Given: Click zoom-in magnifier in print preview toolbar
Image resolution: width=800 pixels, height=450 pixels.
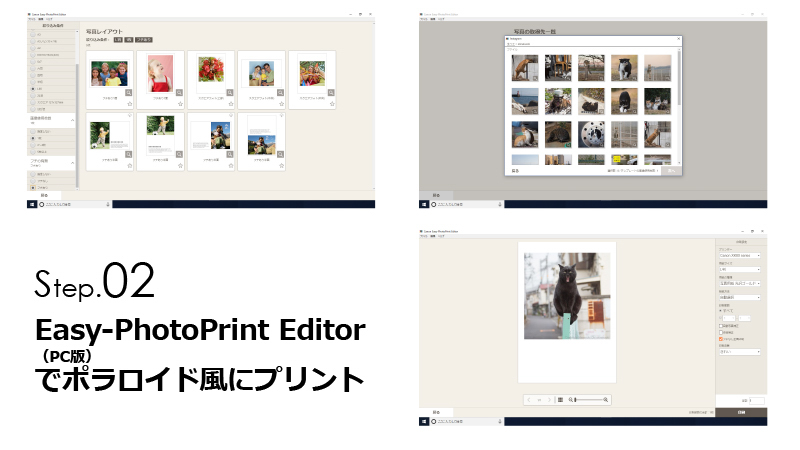Looking at the screenshot, I should click(x=606, y=400).
